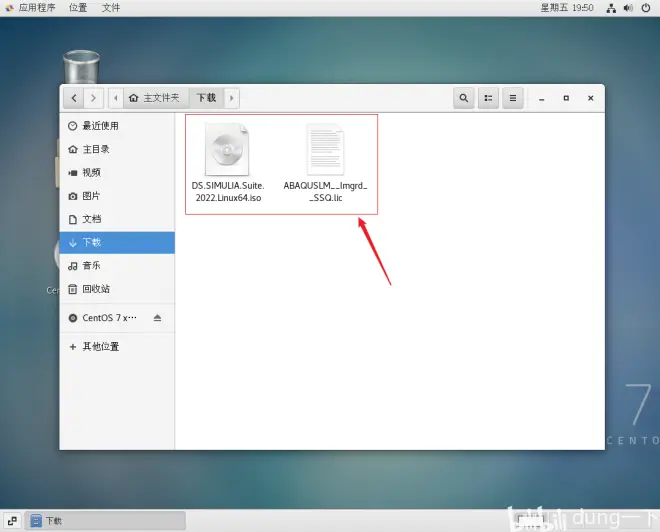Open the power icon menu in top bar
The image size is (660, 532).
coord(646,8)
